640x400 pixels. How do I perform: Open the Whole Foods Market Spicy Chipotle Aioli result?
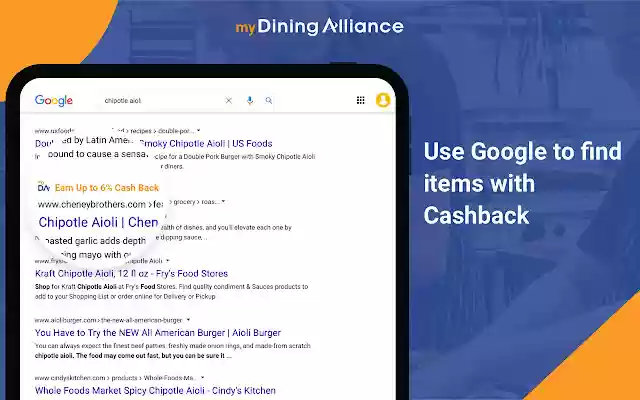155,391
